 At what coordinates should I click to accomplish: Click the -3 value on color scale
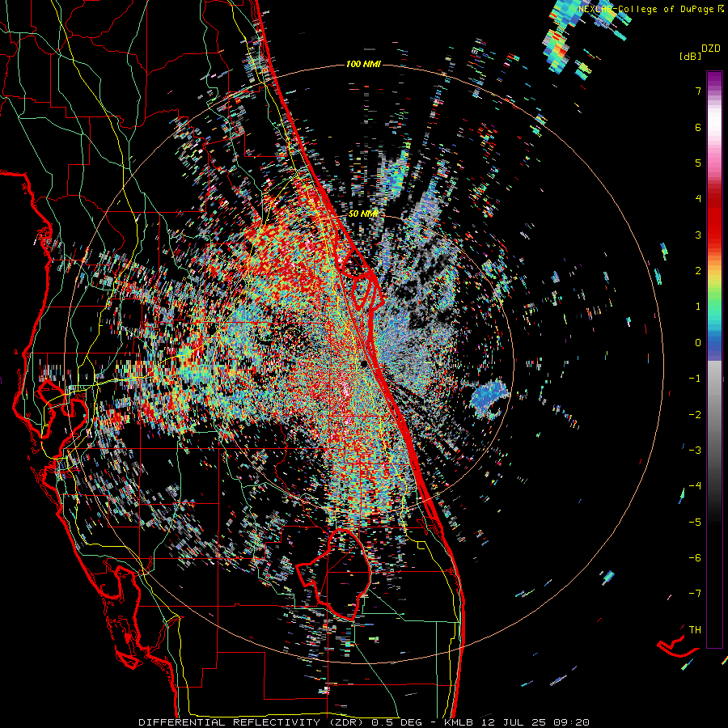click(695, 450)
